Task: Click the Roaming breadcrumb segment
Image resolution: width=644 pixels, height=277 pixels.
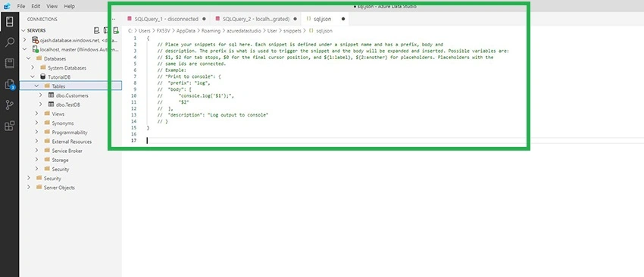Action: (x=211, y=31)
